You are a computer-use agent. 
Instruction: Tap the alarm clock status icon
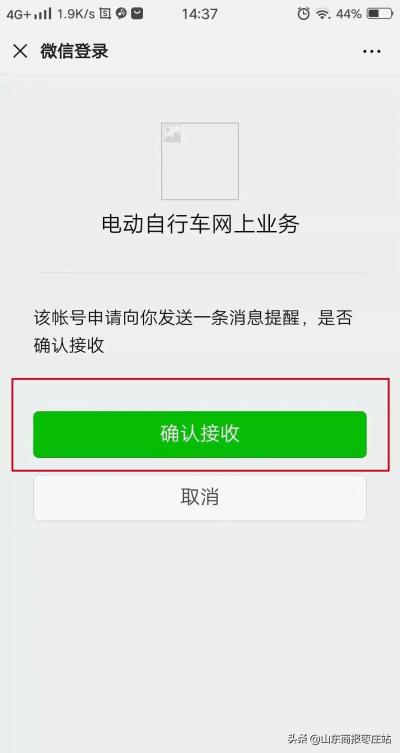coord(303,13)
